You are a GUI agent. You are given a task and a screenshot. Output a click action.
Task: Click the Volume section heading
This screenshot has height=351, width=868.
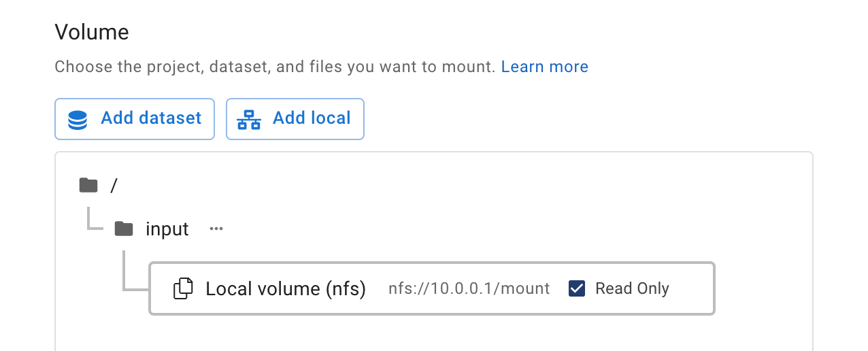tap(92, 32)
